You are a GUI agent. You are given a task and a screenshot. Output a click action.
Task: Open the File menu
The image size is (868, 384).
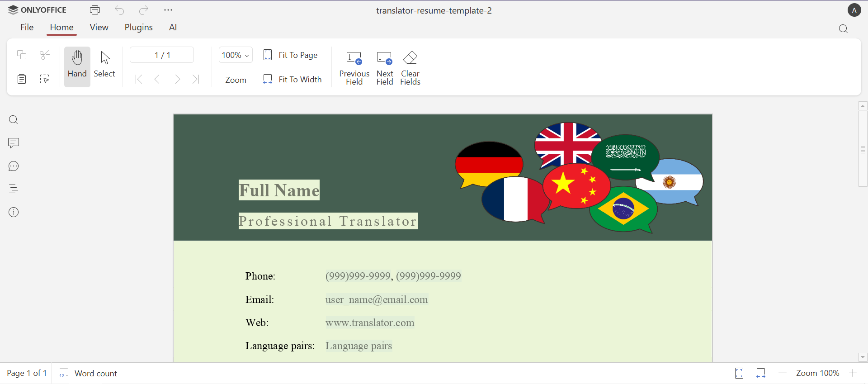point(27,28)
